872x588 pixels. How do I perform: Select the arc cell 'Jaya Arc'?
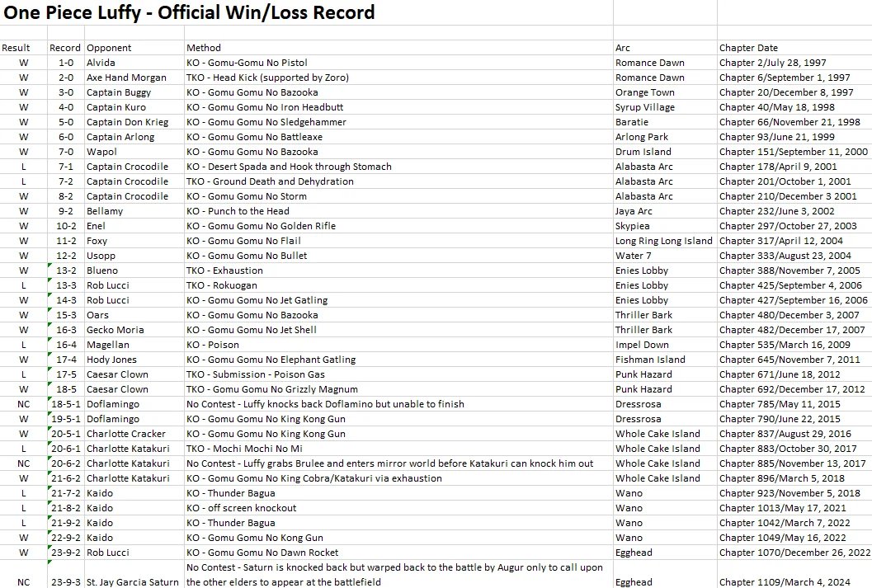coord(665,211)
